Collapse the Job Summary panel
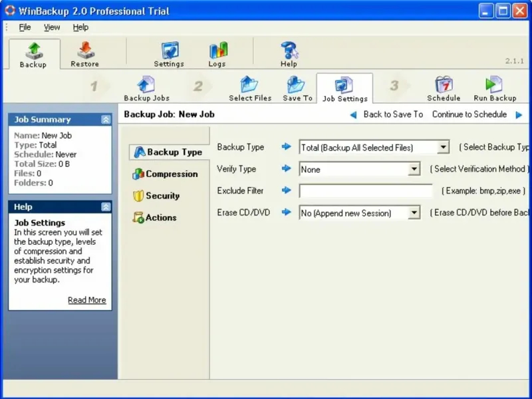532x399 pixels. click(x=106, y=120)
